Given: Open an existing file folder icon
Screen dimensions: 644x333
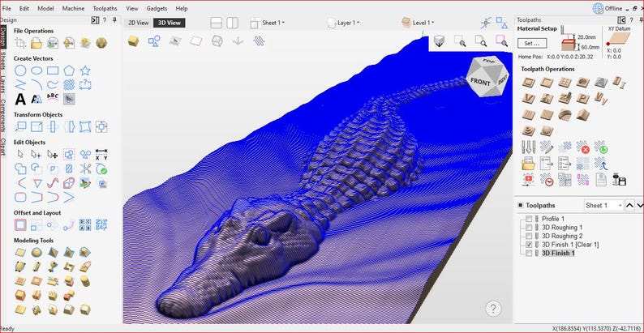Looking at the screenshot, I should [36, 43].
